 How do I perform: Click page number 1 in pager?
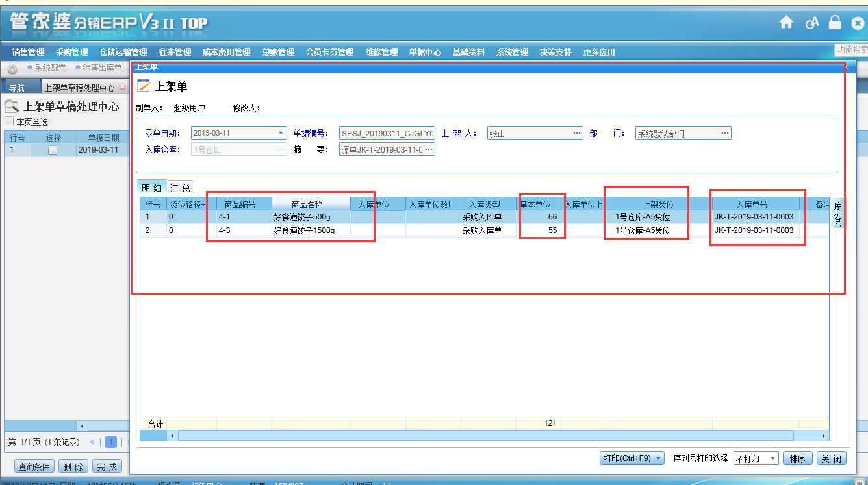click(111, 442)
